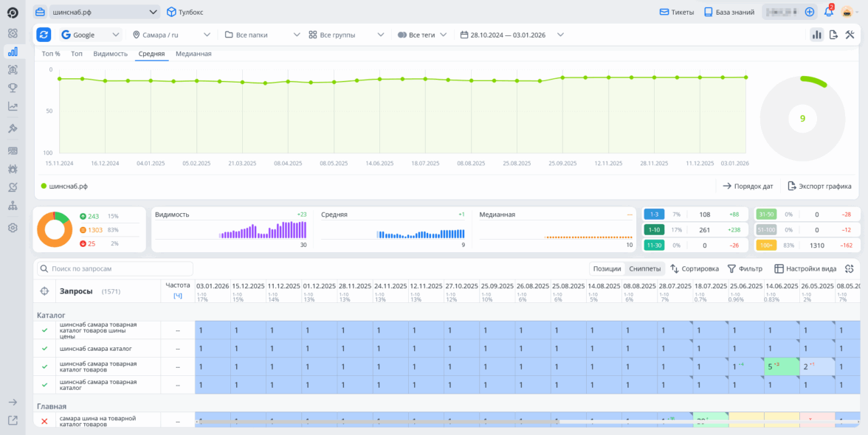
Task: Open the tools wrench icon in toolbar
Action: pyautogui.click(x=850, y=35)
